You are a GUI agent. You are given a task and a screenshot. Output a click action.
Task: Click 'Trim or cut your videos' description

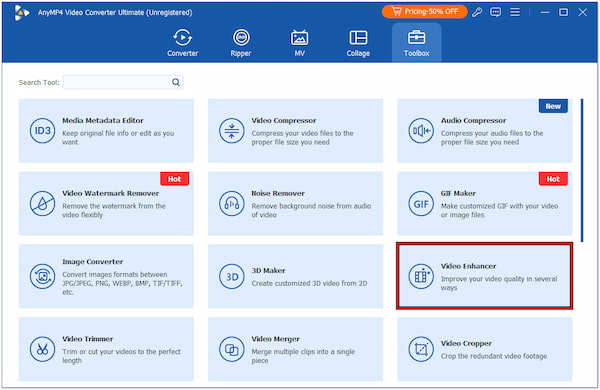click(x=121, y=356)
